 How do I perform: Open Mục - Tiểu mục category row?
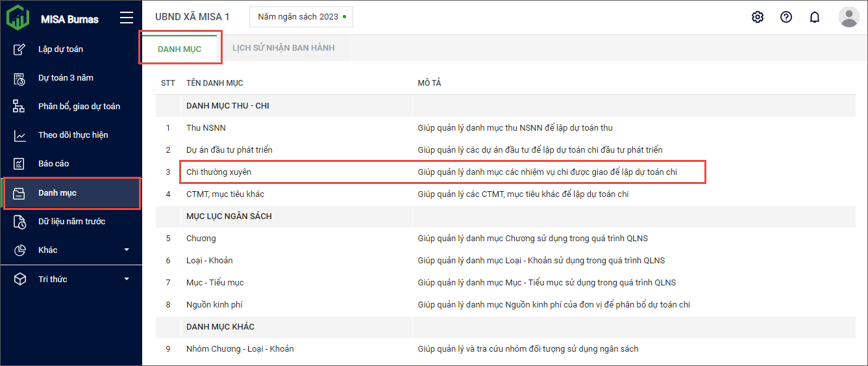215,283
